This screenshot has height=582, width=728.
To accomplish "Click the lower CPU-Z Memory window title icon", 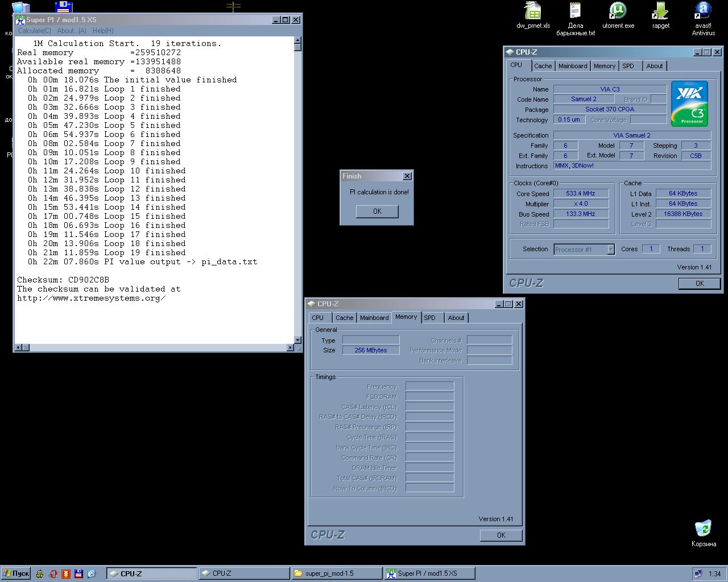I will click(311, 304).
